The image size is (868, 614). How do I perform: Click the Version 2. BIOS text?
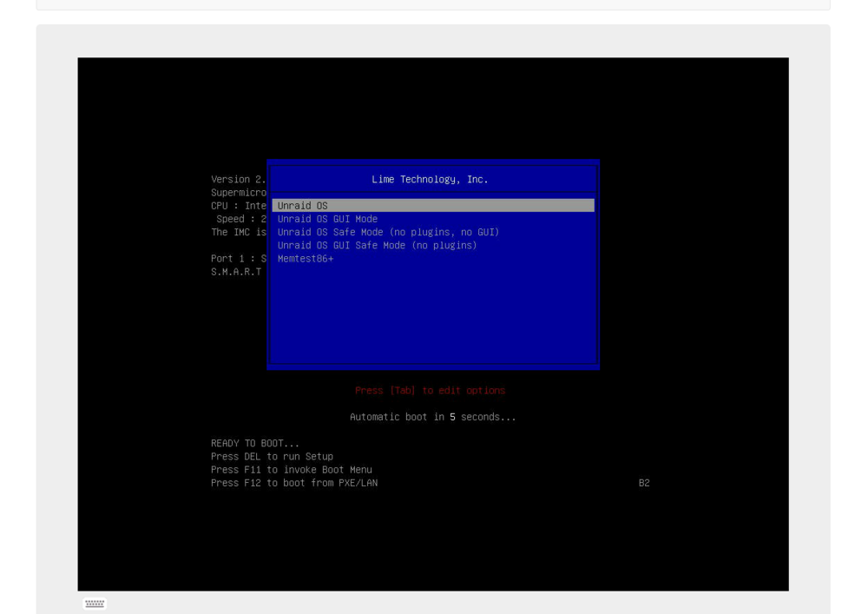coord(239,180)
